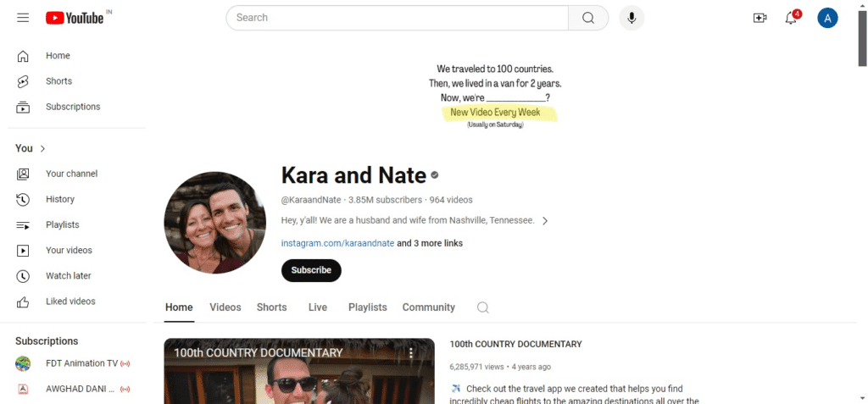Viewport: 868px width, 404px height.
Task: Switch to the Shorts tab
Action: pos(272,307)
